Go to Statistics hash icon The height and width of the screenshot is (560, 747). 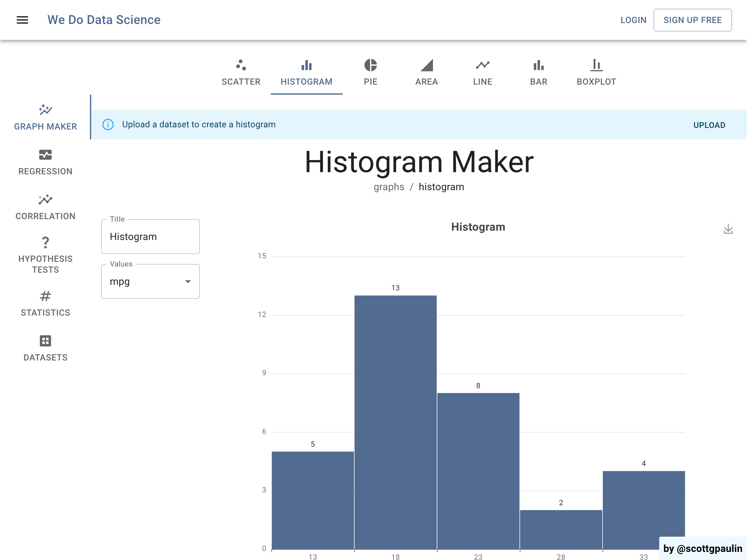point(45,296)
